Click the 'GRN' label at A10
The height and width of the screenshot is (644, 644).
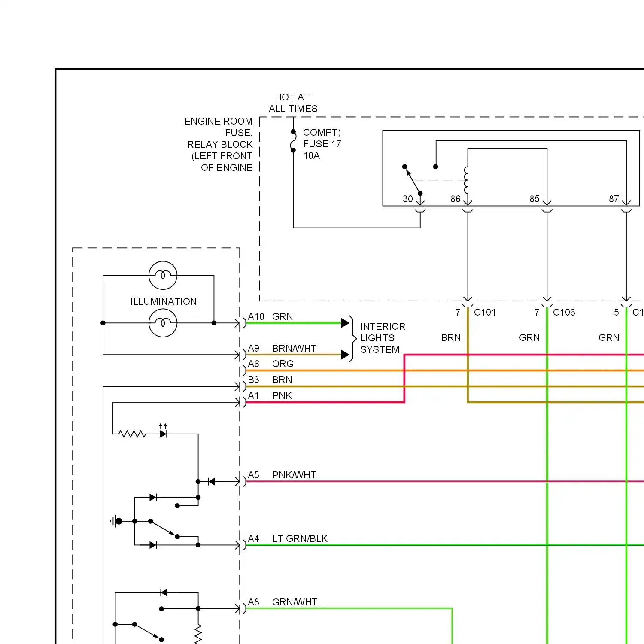tap(283, 316)
